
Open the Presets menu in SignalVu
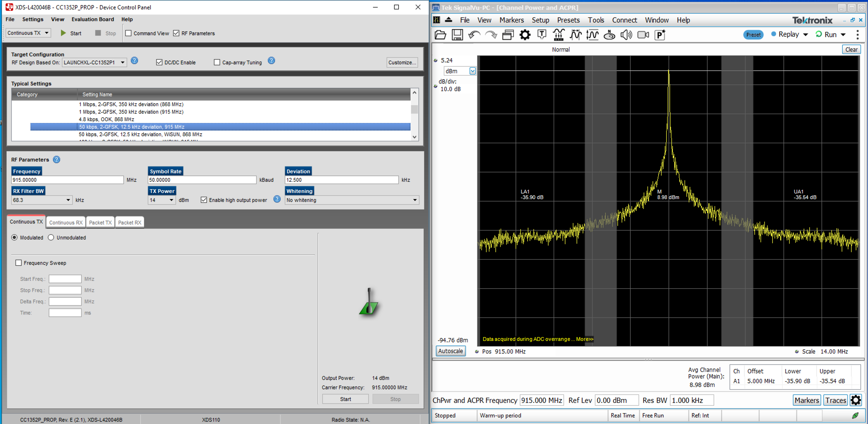click(568, 20)
